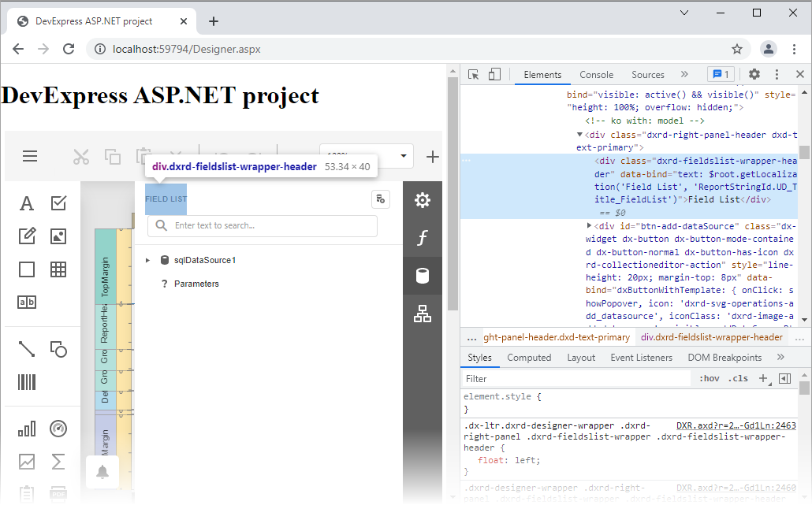Image resolution: width=812 pixels, height=505 pixels.
Task: Switch to the Elements tab
Action: coord(542,75)
